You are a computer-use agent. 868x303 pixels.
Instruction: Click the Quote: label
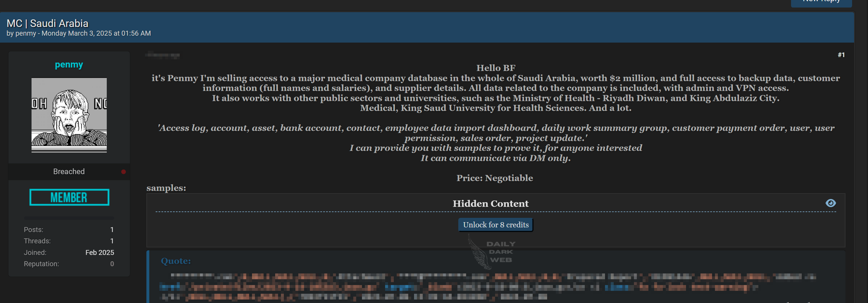pos(176,261)
